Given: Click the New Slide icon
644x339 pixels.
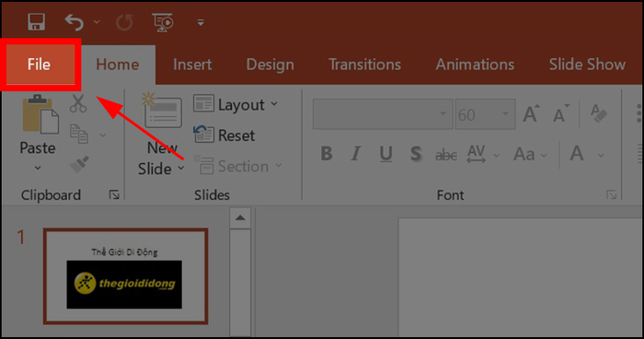Looking at the screenshot, I should (163, 111).
